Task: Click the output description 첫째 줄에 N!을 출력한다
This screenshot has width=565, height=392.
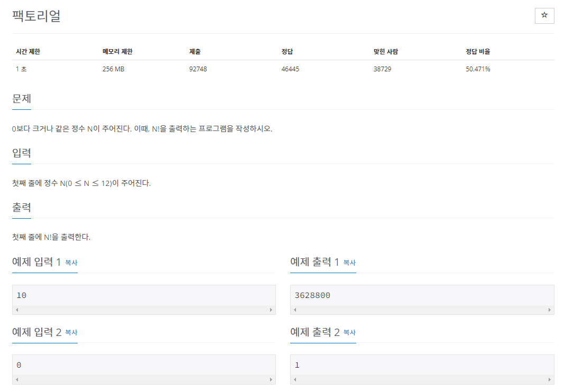Action: click(51, 237)
